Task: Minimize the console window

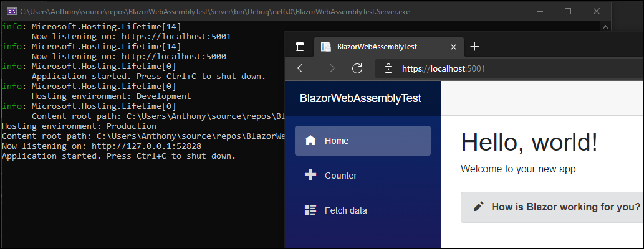Action: pyautogui.click(x=539, y=11)
